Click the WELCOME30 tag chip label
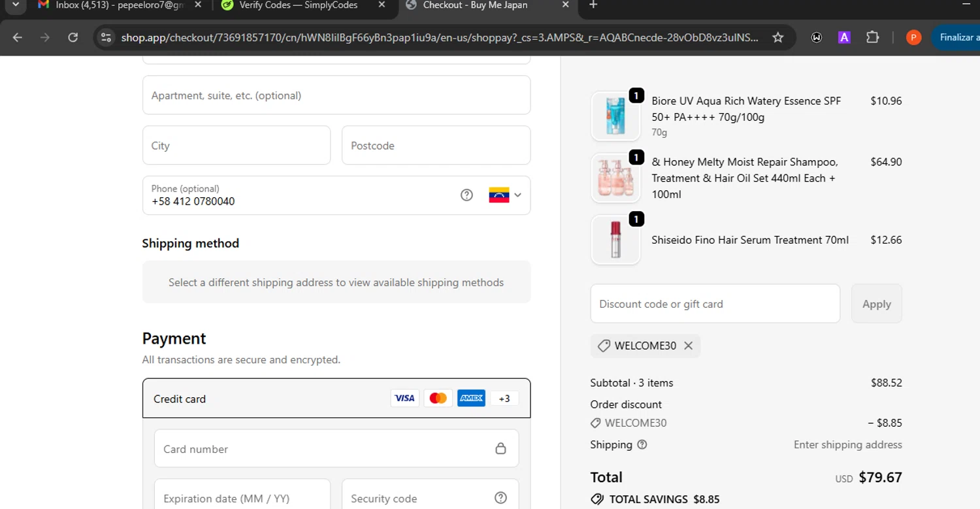The image size is (980, 509). [x=645, y=346]
